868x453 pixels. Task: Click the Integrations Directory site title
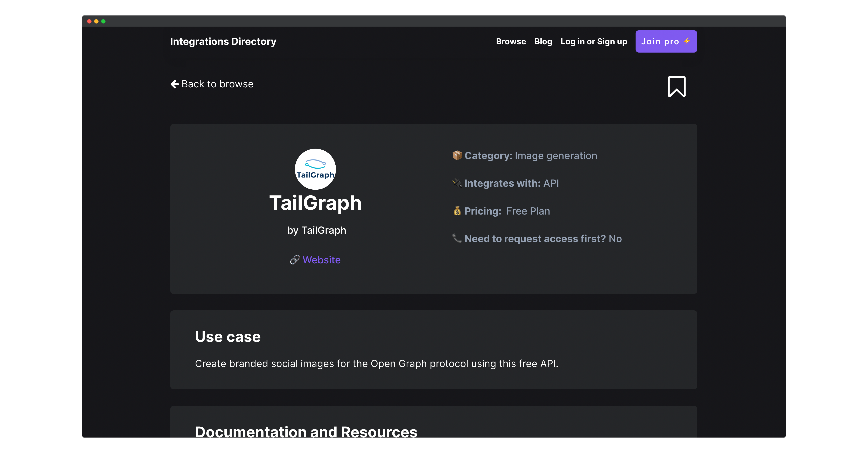click(223, 41)
